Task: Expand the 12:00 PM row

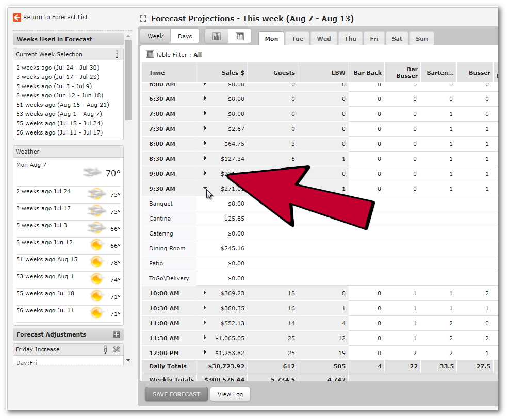Action: (205, 352)
